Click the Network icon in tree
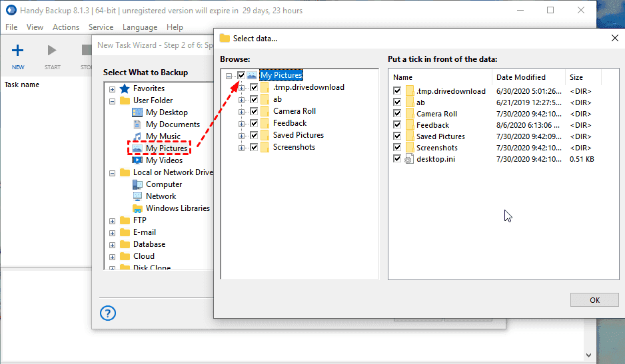 click(x=137, y=196)
